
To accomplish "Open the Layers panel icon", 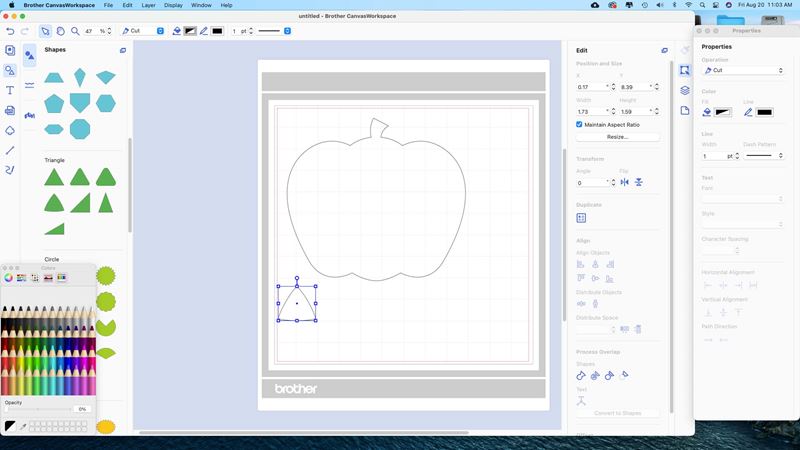I will tap(685, 90).
